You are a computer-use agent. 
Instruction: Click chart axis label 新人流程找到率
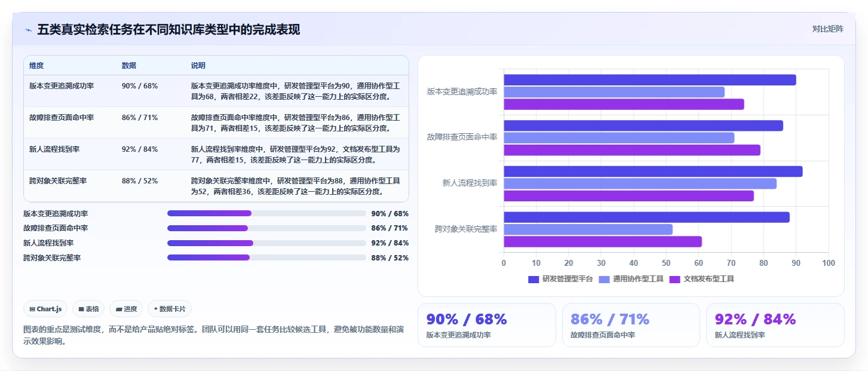469,183
